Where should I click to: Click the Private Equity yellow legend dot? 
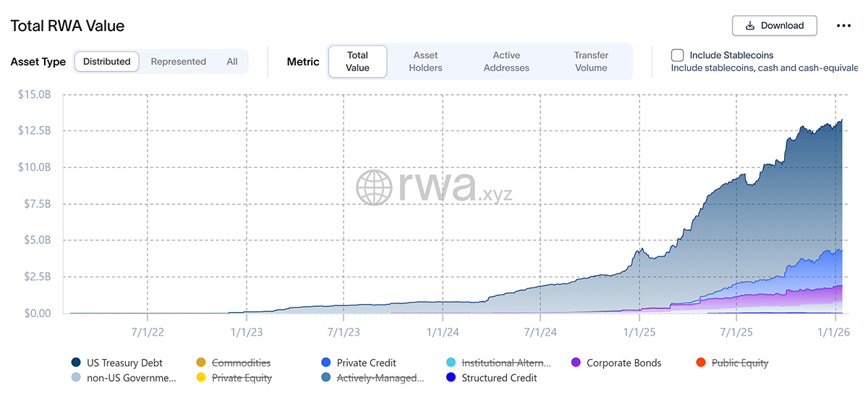click(201, 377)
